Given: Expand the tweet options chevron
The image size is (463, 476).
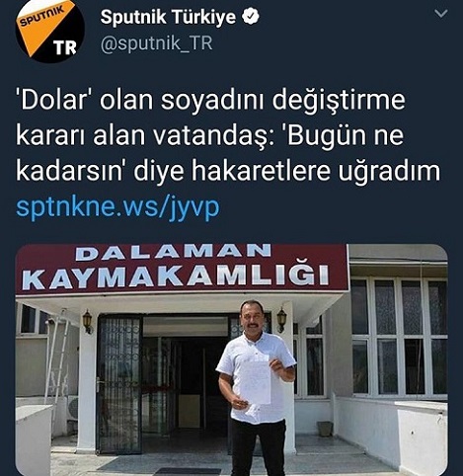Looking at the screenshot, I should [440, 14].
